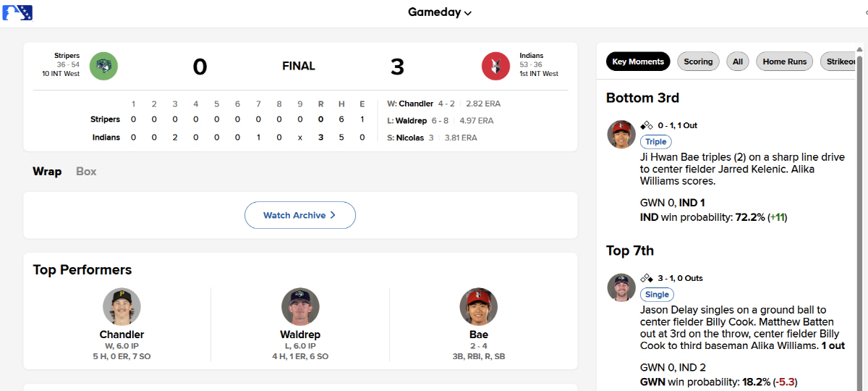Open Waldrep's player headshot in Top Performers

300,306
